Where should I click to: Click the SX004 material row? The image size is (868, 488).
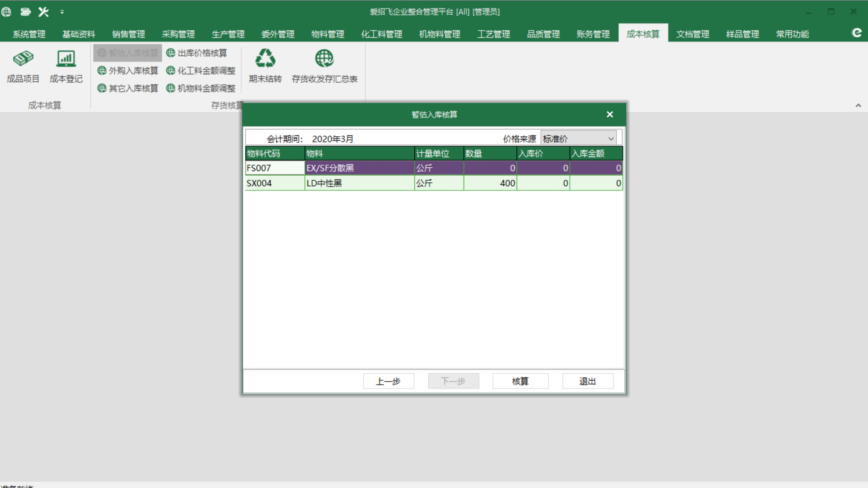(433, 183)
